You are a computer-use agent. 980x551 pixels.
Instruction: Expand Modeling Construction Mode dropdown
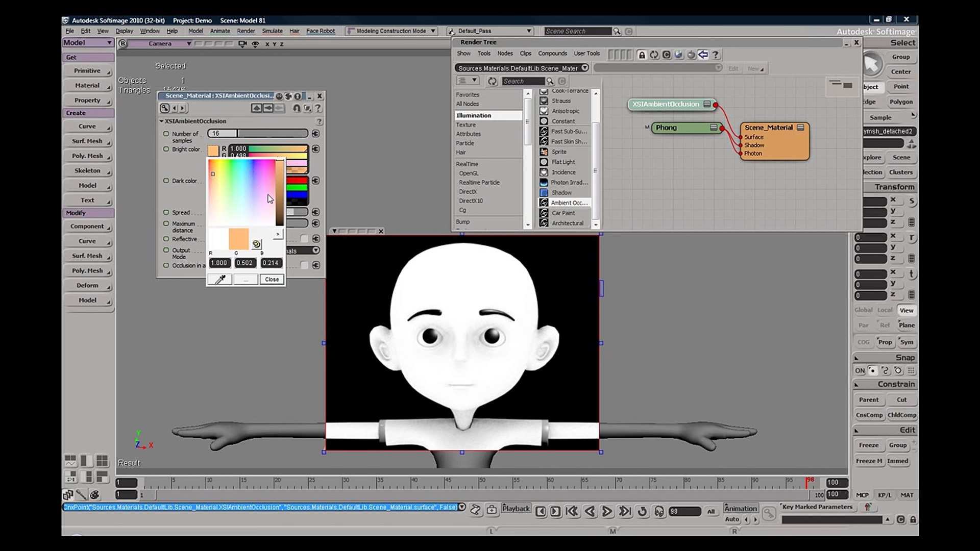[433, 31]
